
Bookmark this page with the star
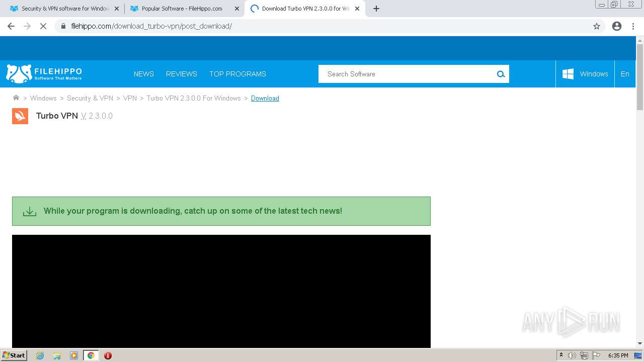coord(597,26)
